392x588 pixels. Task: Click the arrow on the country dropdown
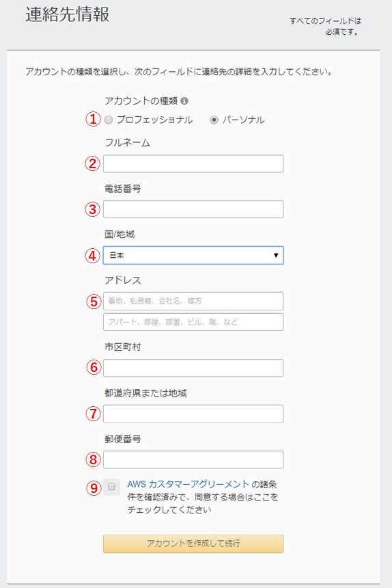click(x=276, y=256)
